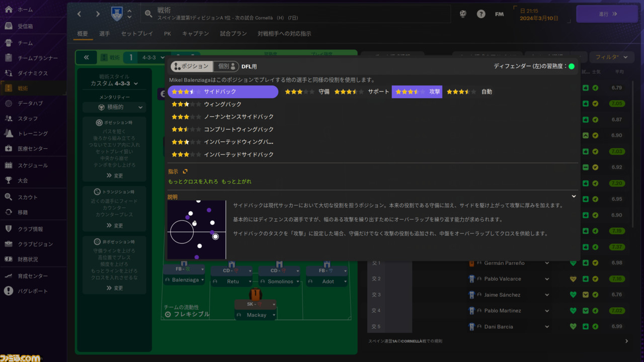
Task: Go back with the left arrow
Action: coord(79,14)
